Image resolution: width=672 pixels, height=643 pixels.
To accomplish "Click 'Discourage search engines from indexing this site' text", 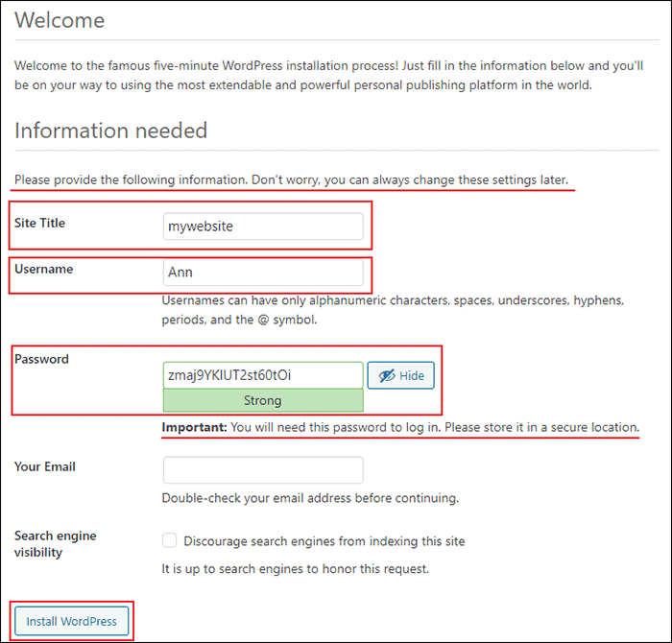I will tap(324, 541).
